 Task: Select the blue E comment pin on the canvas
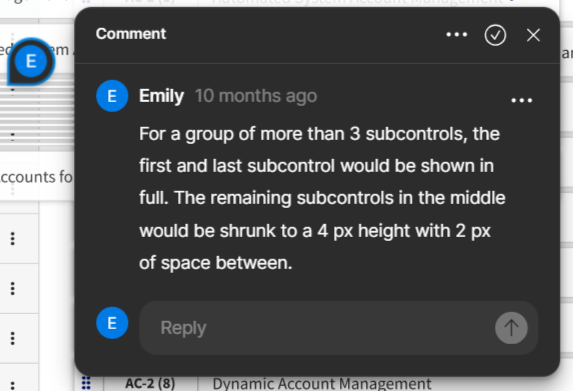[31, 61]
